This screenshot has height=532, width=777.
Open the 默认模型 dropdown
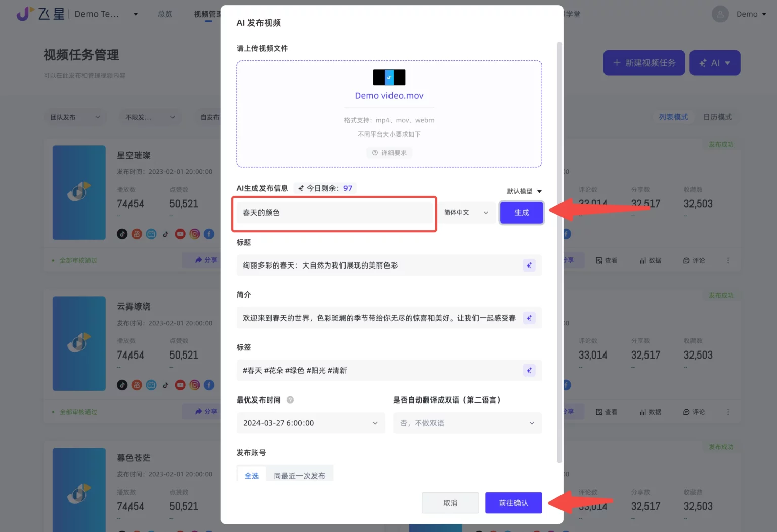pos(523,191)
